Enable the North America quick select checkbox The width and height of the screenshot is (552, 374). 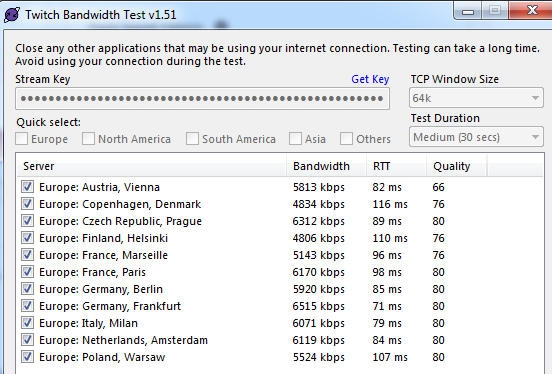88,139
